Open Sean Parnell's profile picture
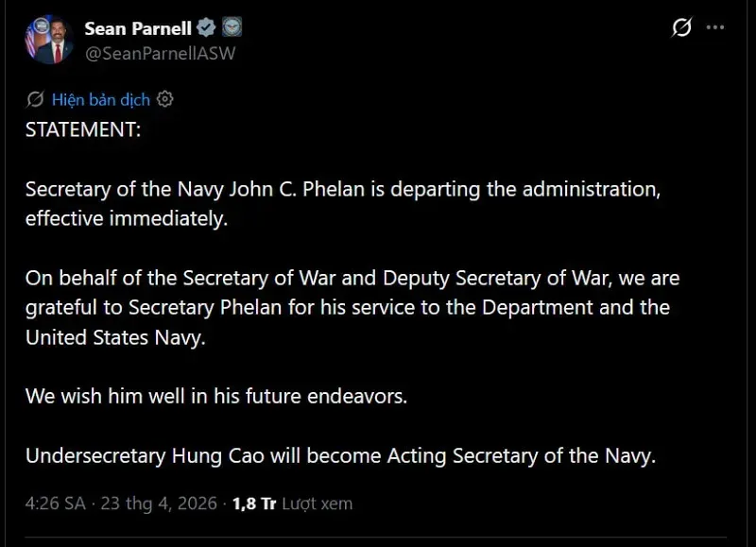Screen dimensions: 756x547 (49, 40)
